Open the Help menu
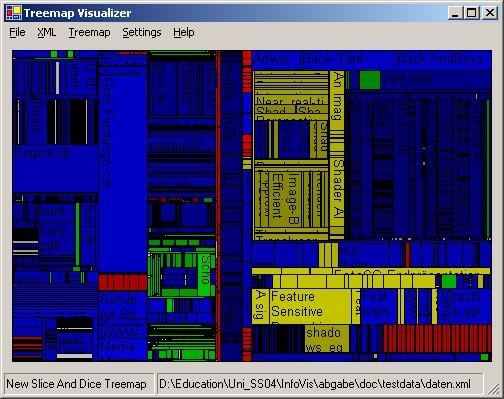Viewport: 504px width, 399px height. point(184,32)
